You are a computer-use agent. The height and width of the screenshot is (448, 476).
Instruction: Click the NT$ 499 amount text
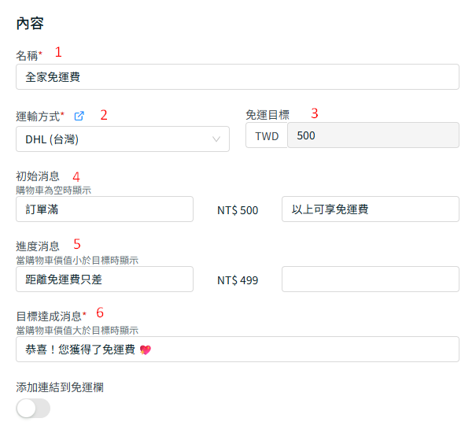coord(238,280)
